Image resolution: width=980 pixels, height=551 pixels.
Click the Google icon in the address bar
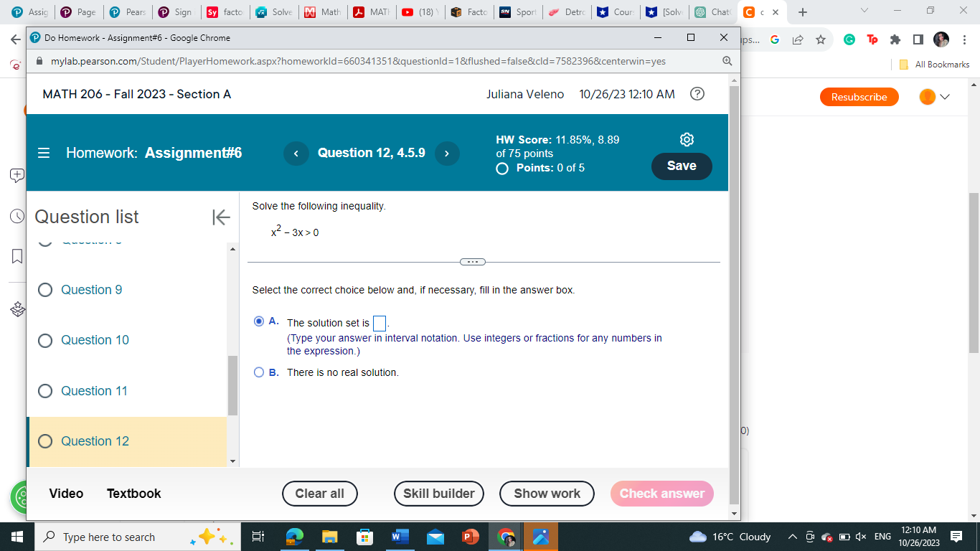(x=775, y=40)
